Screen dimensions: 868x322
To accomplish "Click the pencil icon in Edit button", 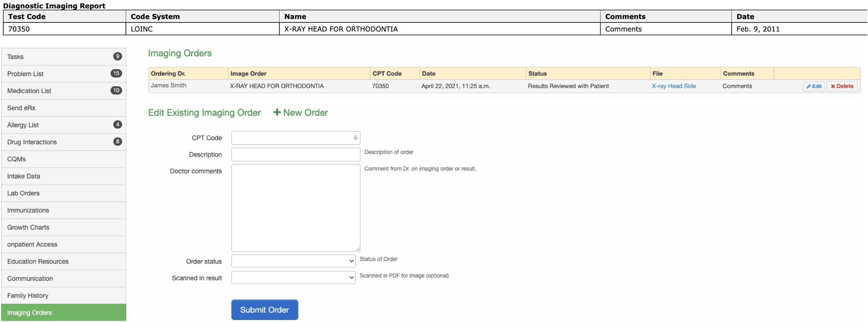I will coord(808,86).
